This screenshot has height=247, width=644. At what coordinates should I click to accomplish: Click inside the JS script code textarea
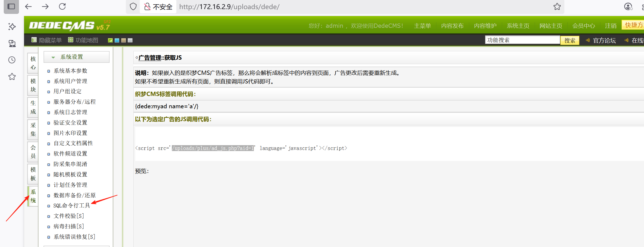[389, 144]
